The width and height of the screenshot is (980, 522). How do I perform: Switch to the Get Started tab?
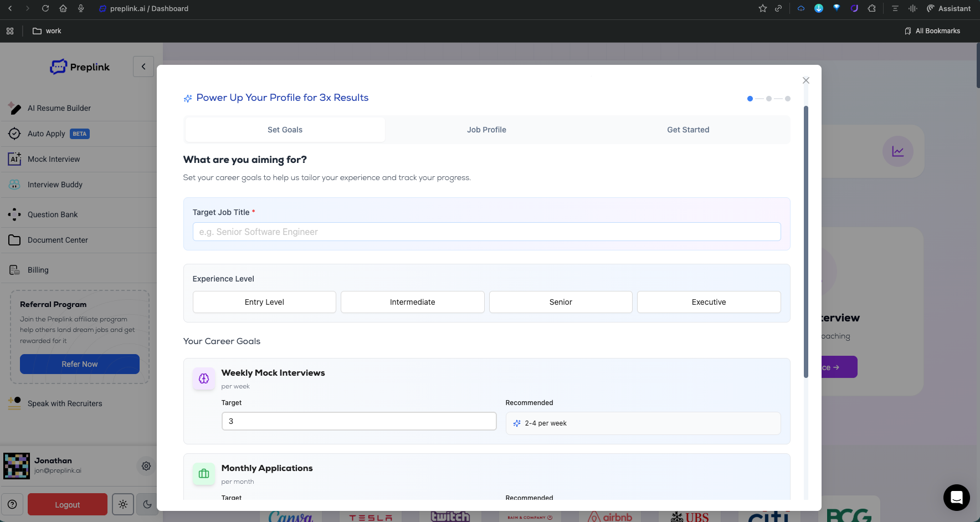coord(688,130)
